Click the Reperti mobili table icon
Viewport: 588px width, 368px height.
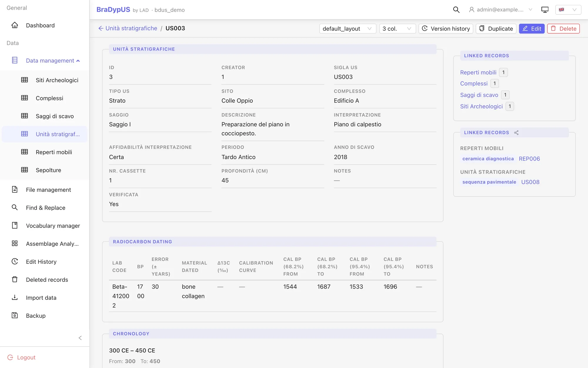[24, 152]
